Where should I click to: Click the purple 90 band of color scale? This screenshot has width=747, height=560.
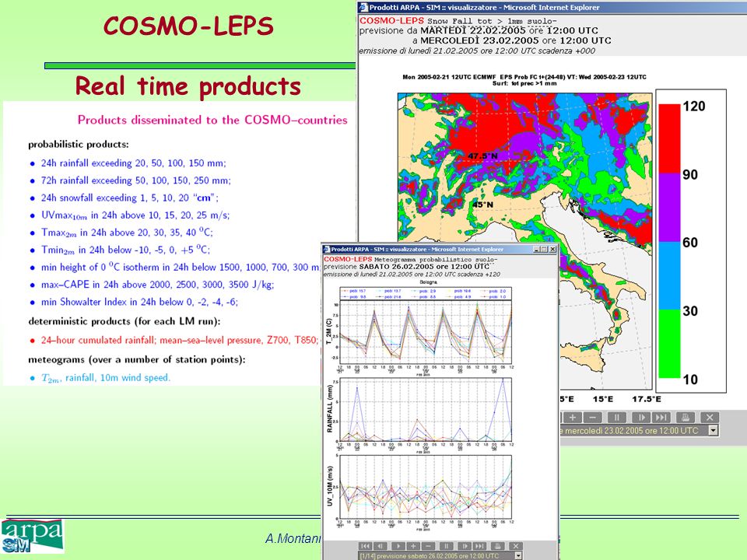pos(669,207)
